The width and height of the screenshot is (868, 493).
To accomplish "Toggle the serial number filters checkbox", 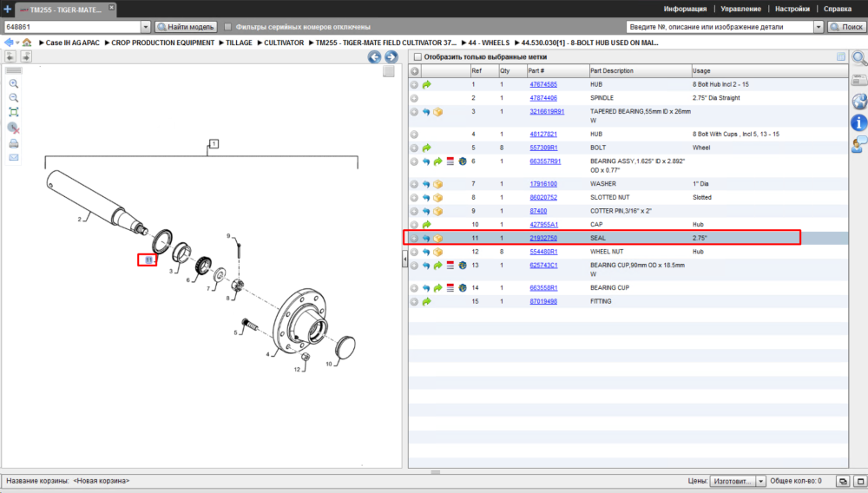I will (x=228, y=27).
